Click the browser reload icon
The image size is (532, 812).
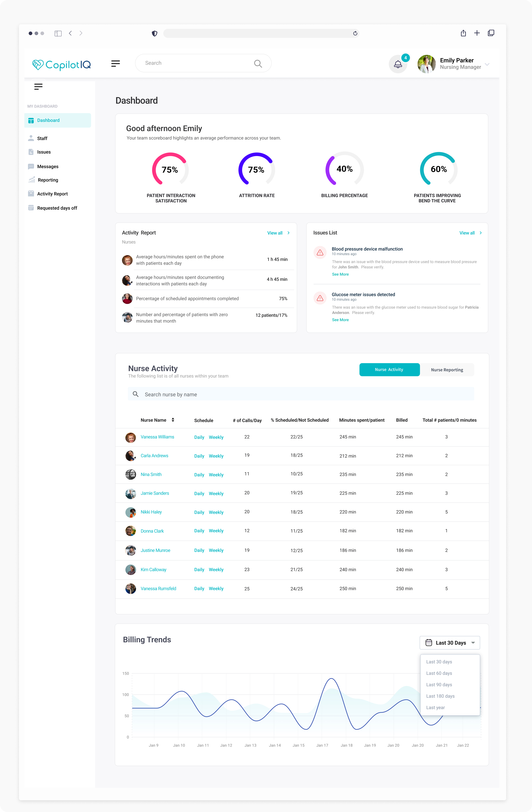[355, 33]
